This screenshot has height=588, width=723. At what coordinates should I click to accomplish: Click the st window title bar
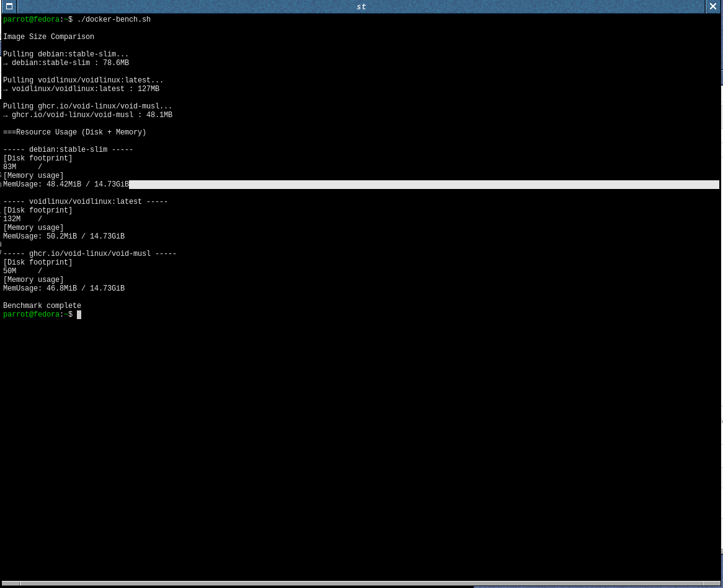pos(361,6)
